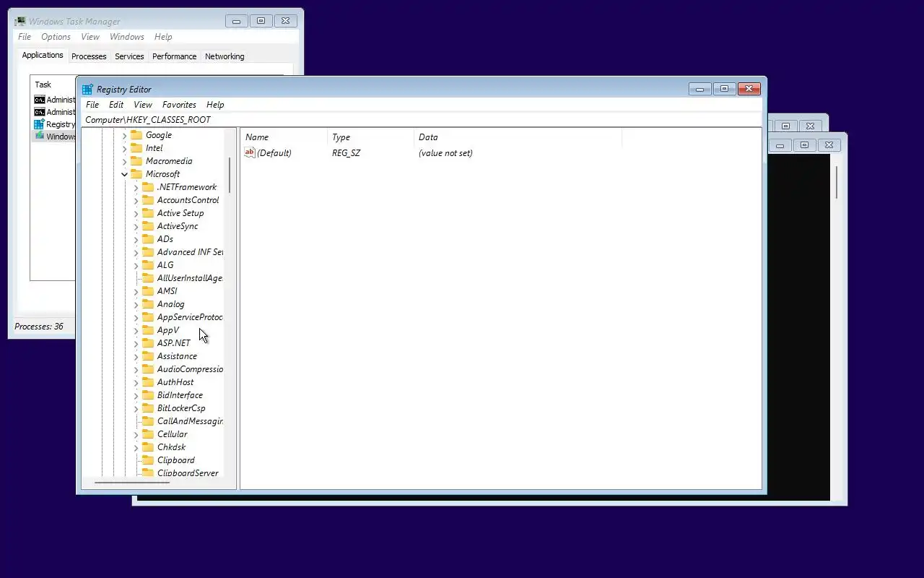
Task: Expand the ASP.NET key
Action: tap(136, 343)
